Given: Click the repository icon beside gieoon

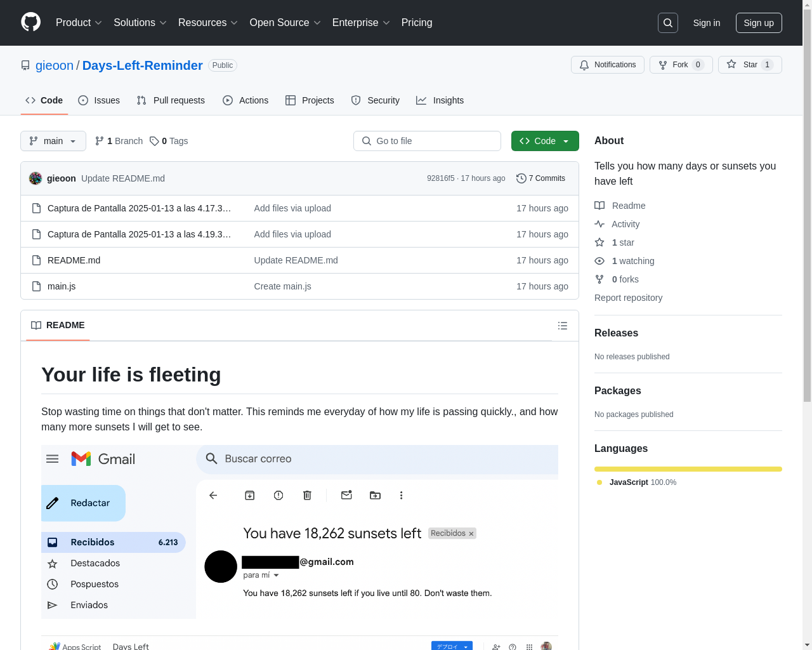Looking at the screenshot, I should [25, 65].
